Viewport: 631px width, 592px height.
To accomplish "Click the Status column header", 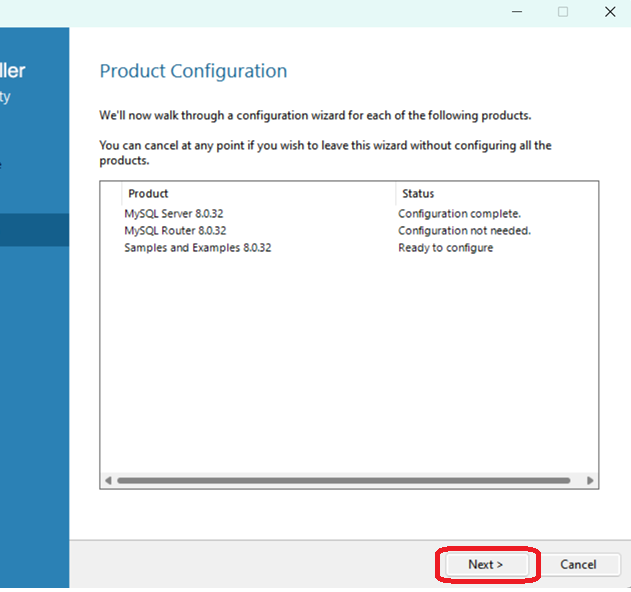I will 496,194.
